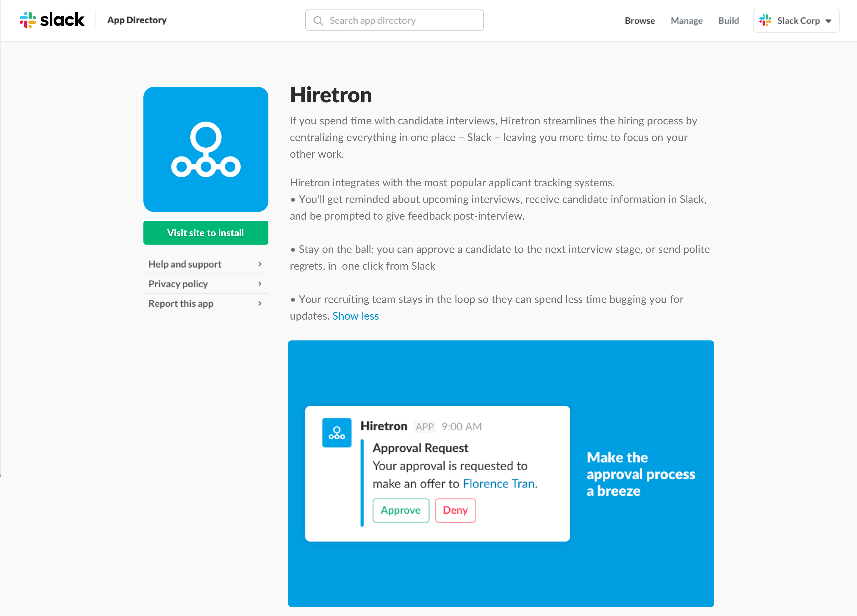Expand the Help and support section
The width and height of the screenshot is (857, 616).
point(205,264)
